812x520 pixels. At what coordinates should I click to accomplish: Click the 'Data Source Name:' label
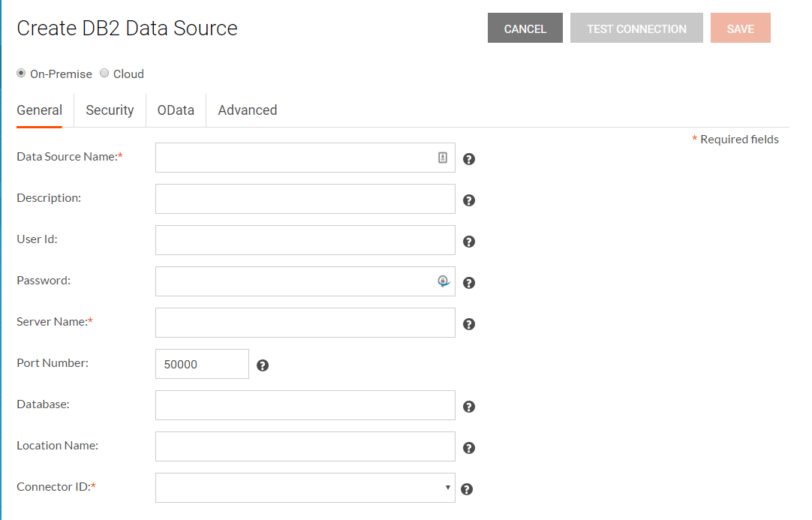pyautogui.click(x=69, y=156)
